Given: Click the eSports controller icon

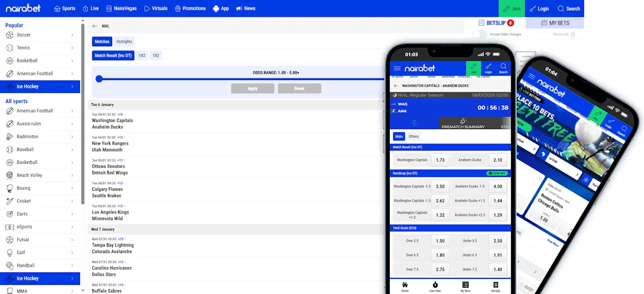Looking at the screenshot, I should [x=10, y=227].
